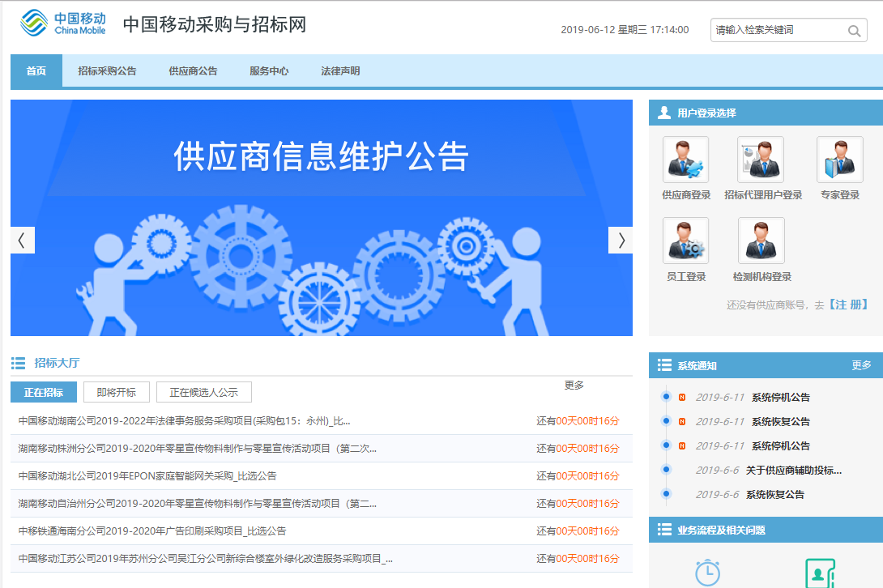Open 中国移动江苏公司2019年苏州分公司吴江分公司 listing
Screen dimensions: 883x588
click(205, 559)
